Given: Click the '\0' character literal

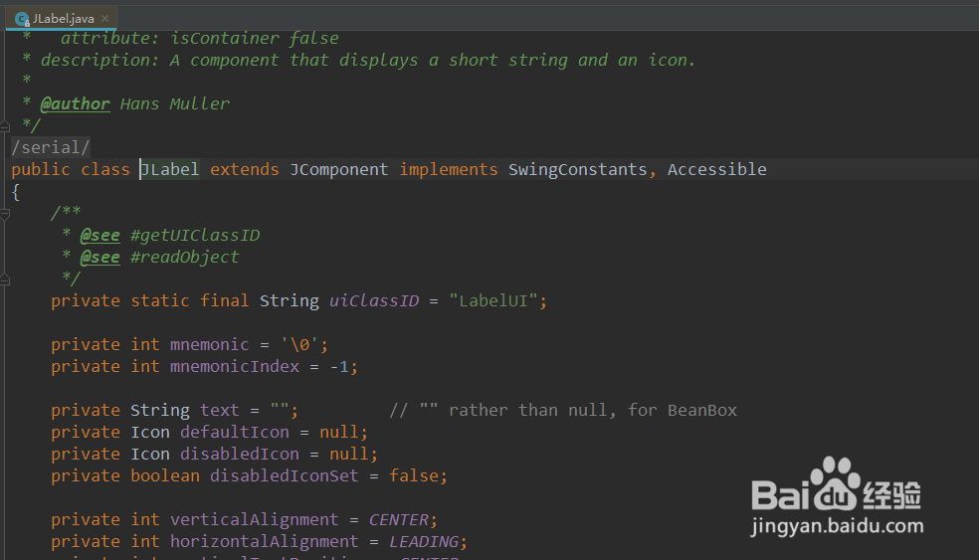Looking at the screenshot, I should pyautogui.click(x=299, y=344).
